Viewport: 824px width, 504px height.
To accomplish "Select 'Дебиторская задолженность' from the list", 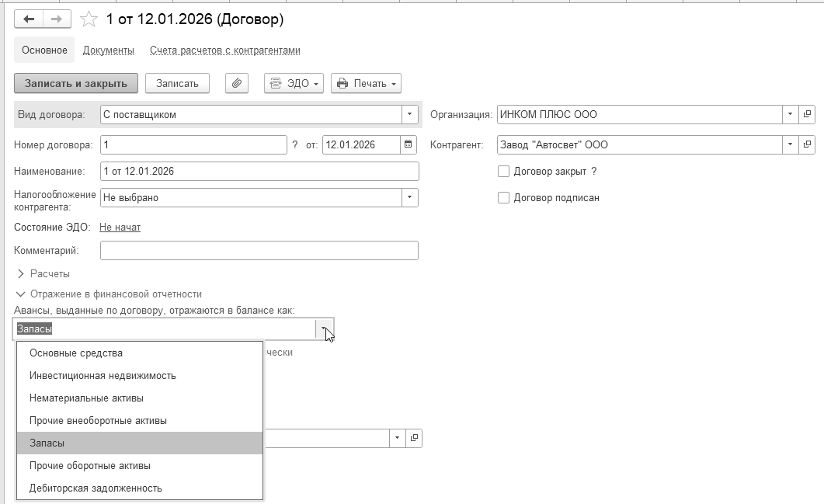I will (96, 488).
